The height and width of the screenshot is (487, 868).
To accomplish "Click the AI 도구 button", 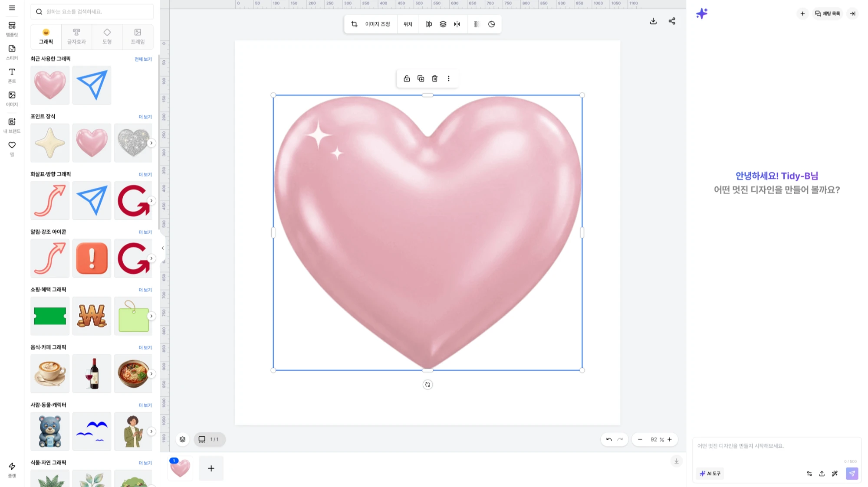I will (710, 474).
